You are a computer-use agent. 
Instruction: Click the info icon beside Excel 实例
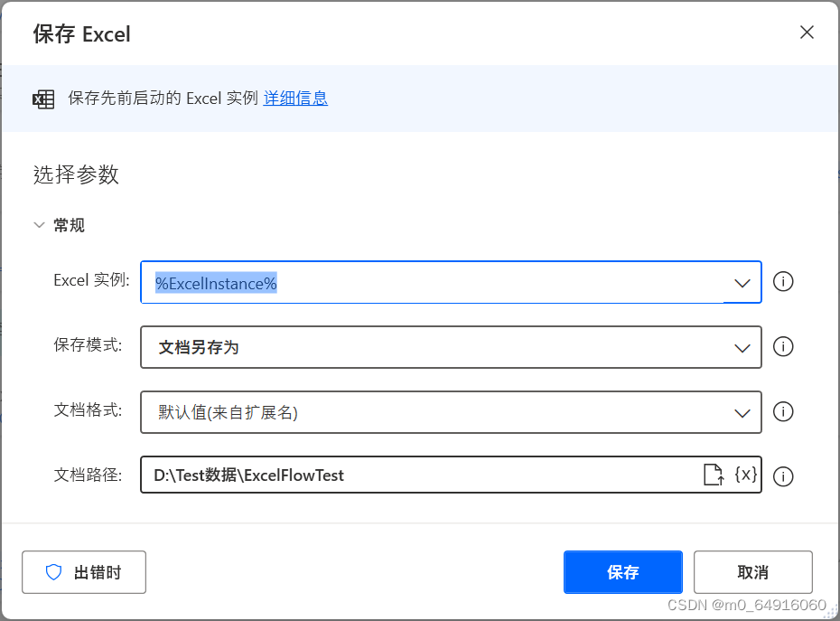[x=782, y=282]
